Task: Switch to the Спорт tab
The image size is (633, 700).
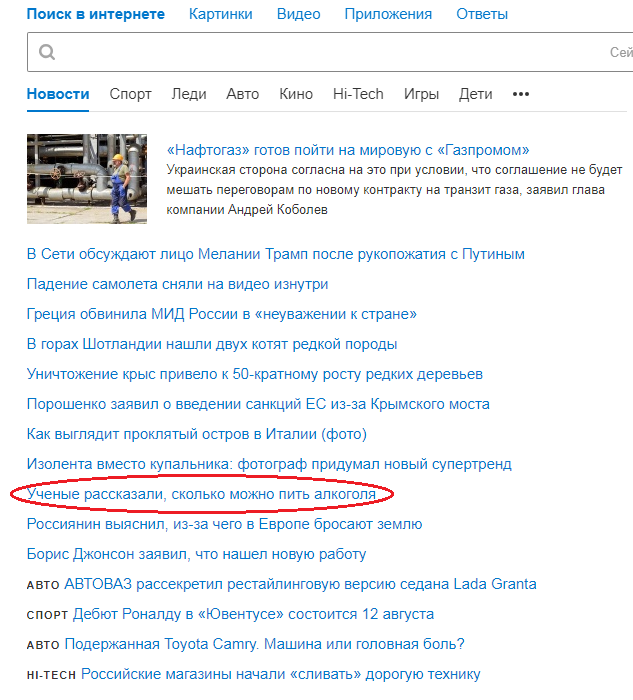Action: [130, 94]
